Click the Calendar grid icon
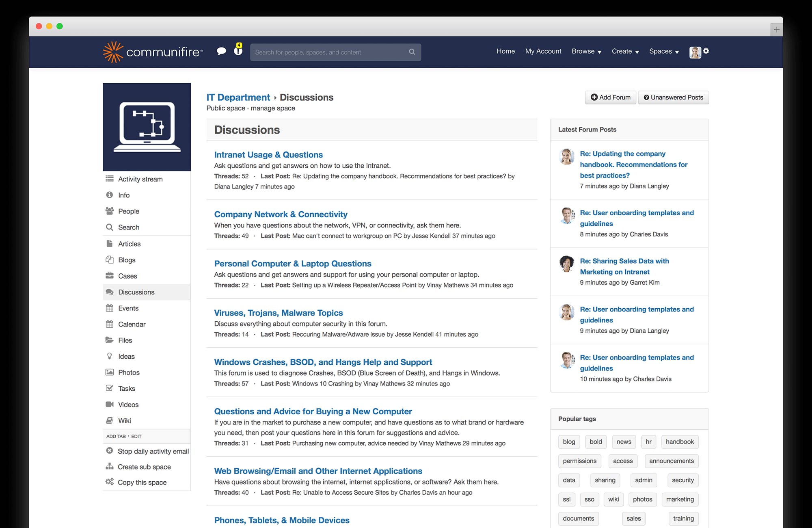This screenshot has width=812, height=528. point(110,324)
